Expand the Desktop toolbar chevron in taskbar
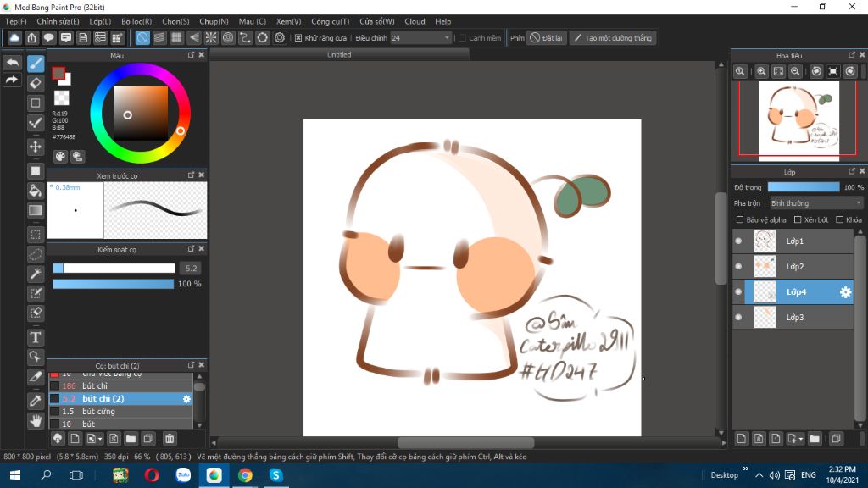The image size is (868, 488). 746,469
